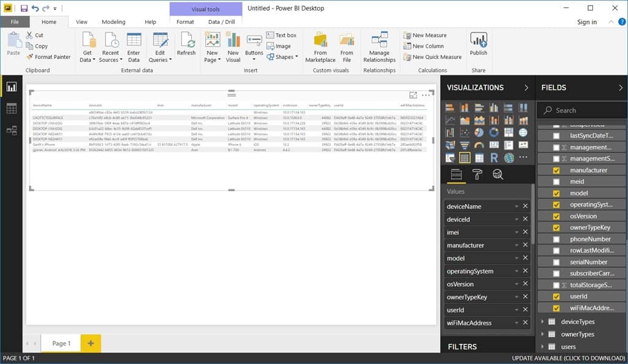Open the Edit Queries ribbon button
This screenshot has height=364, width=628.
coord(160,47)
